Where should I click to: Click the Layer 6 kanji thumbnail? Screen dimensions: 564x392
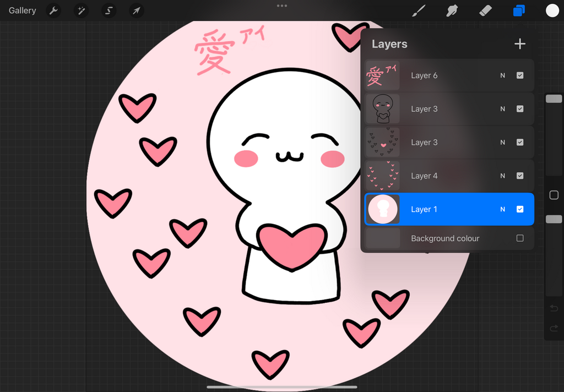[x=383, y=75]
